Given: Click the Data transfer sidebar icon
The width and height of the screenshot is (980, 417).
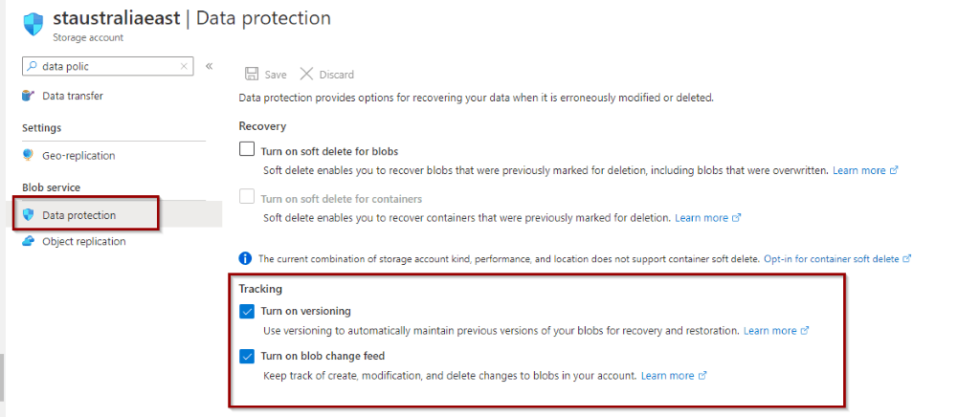Looking at the screenshot, I should pos(28,97).
